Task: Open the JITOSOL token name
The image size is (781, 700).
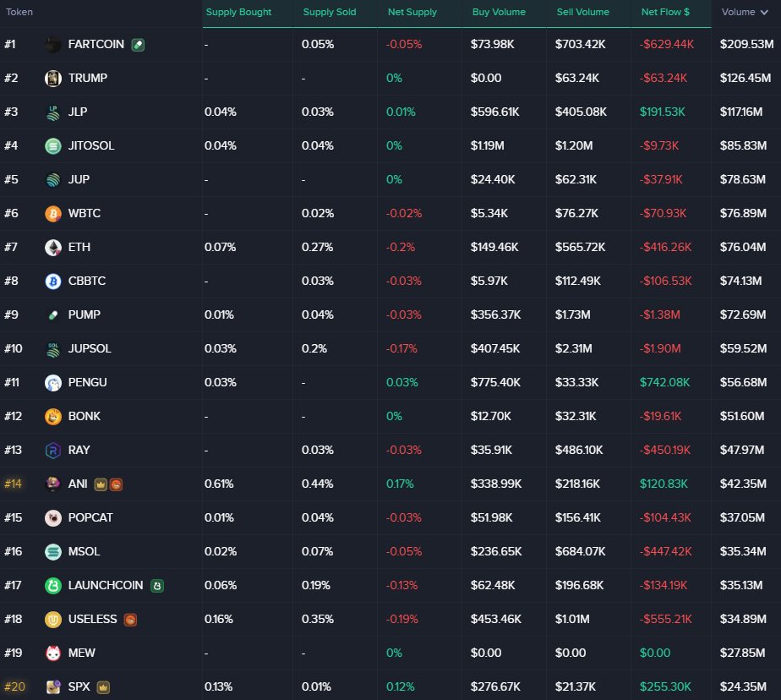Action: [x=91, y=146]
